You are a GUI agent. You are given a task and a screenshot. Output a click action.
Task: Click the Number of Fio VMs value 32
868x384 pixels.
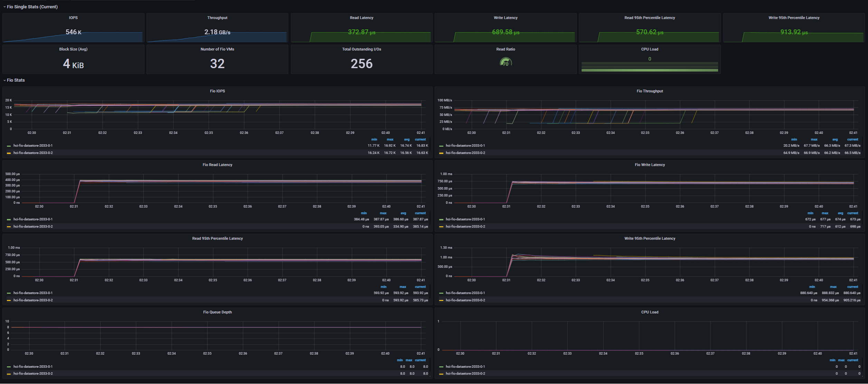[217, 64]
